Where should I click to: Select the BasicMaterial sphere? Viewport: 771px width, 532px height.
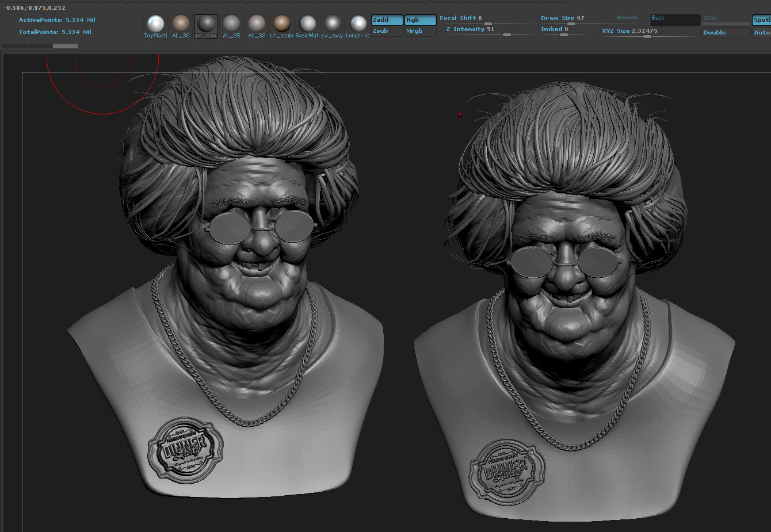tap(307, 26)
